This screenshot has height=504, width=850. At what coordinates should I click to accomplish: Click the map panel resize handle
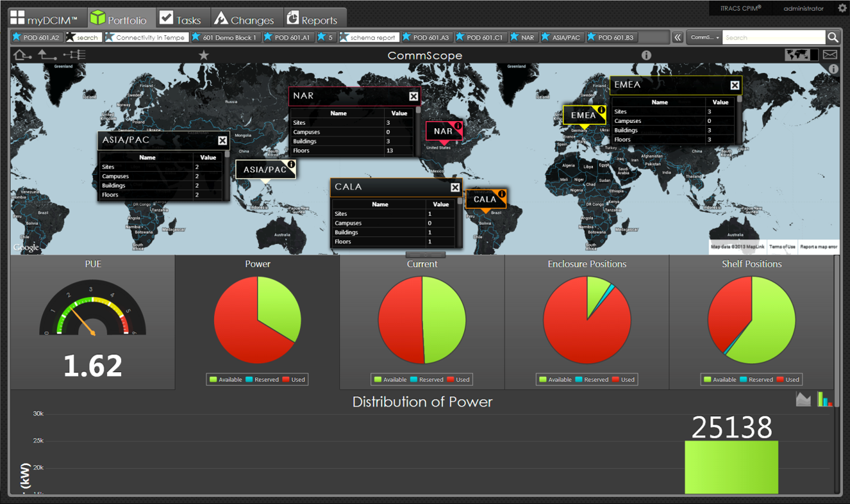coord(425,255)
